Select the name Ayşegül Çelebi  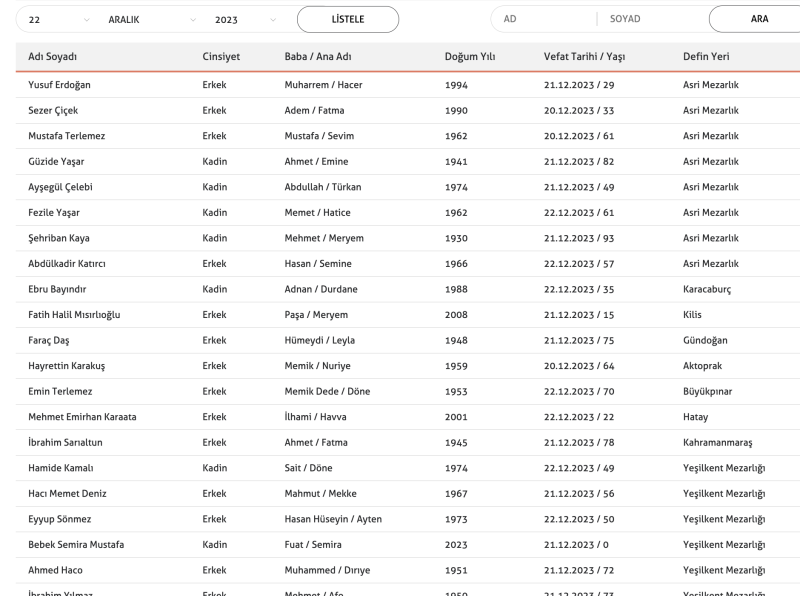click(60, 187)
